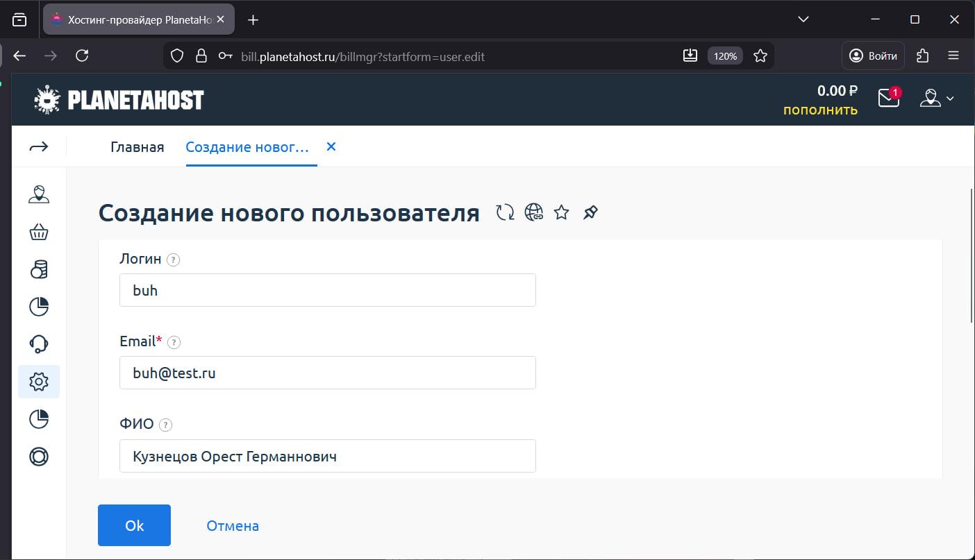Open the lifebuoy help icon at sidebar bottom
This screenshot has height=560, width=975.
click(x=39, y=457)
